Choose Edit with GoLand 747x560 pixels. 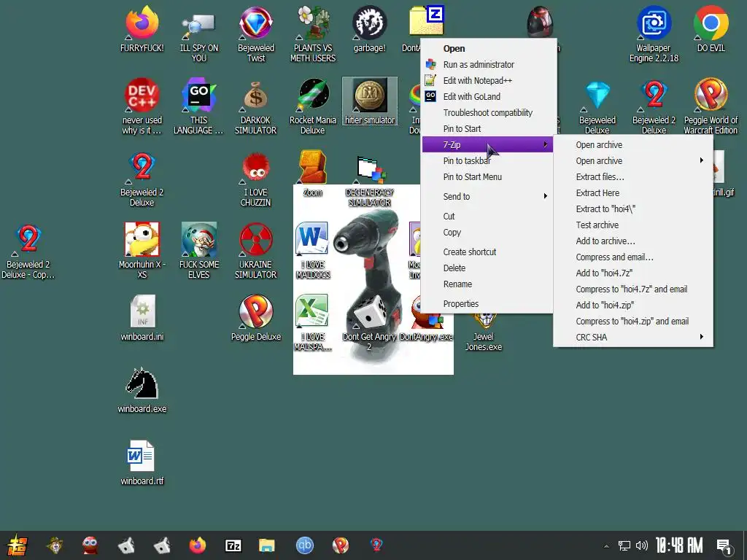[x=487, y=97]
